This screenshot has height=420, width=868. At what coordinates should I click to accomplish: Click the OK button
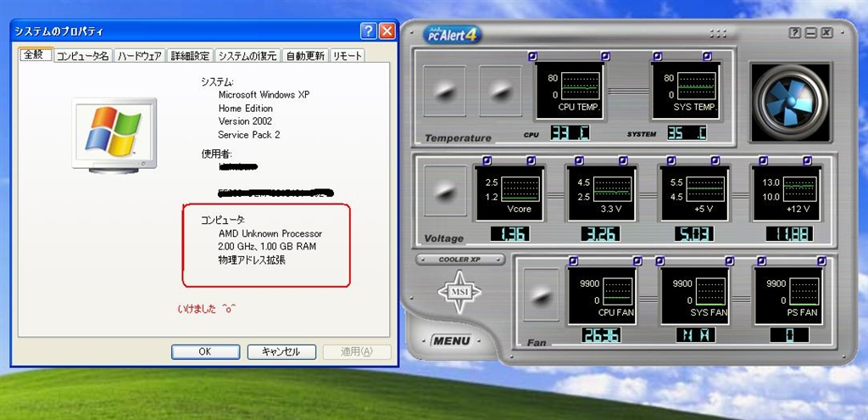click(205, 352)
